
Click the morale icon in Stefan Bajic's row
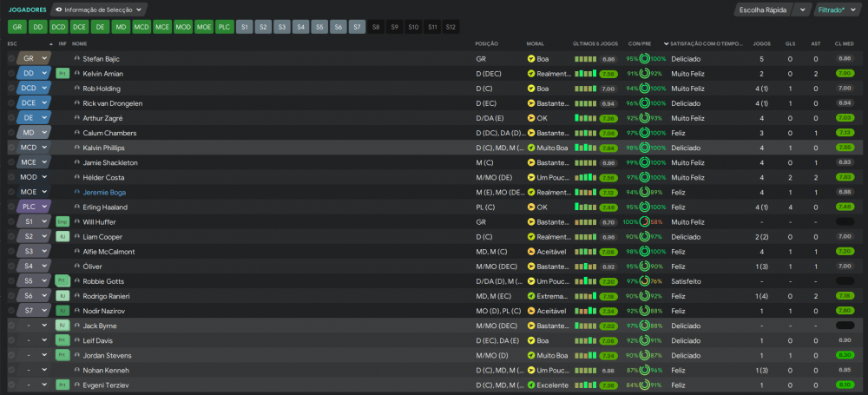point(531,59)
